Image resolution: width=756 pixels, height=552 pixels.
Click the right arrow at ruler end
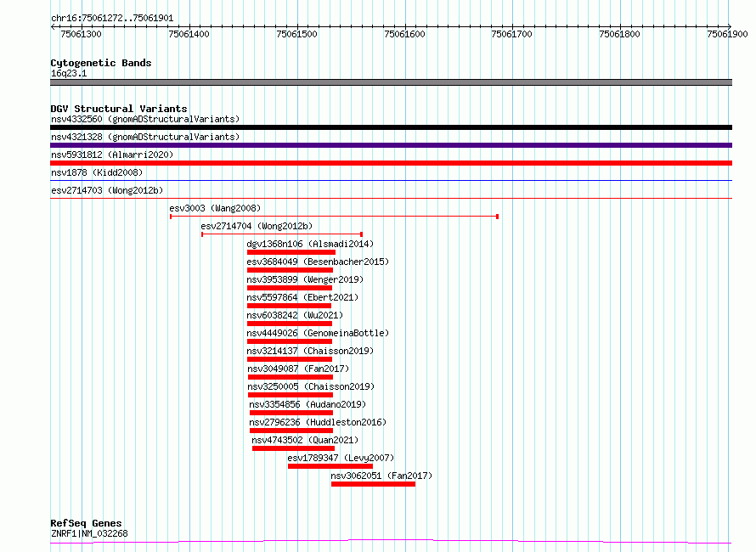[x=730, y=26]
